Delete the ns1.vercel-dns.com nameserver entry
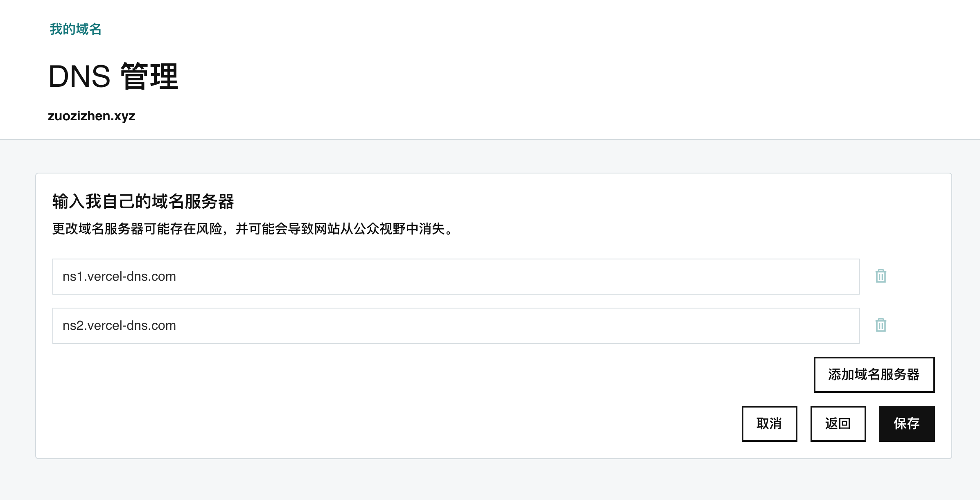 tap(881, 276)
